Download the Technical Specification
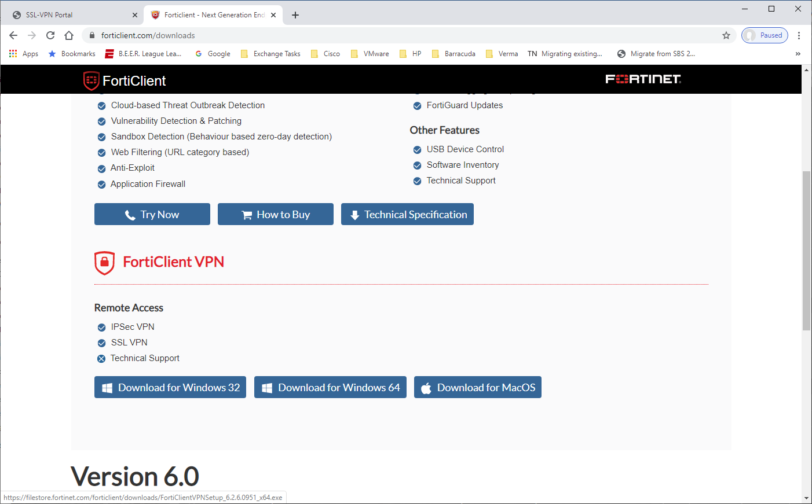 tap(407, 214)
